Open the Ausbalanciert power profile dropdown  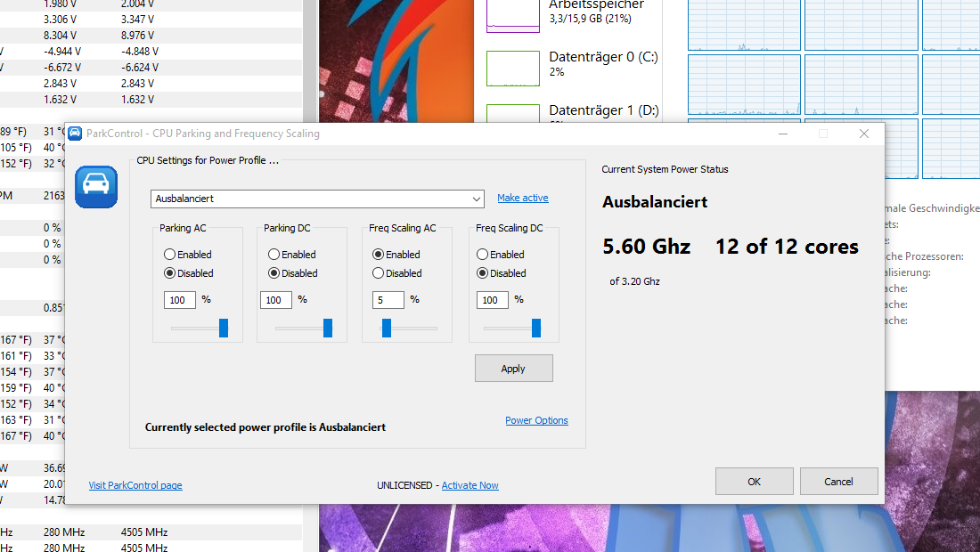coord(317,199)
